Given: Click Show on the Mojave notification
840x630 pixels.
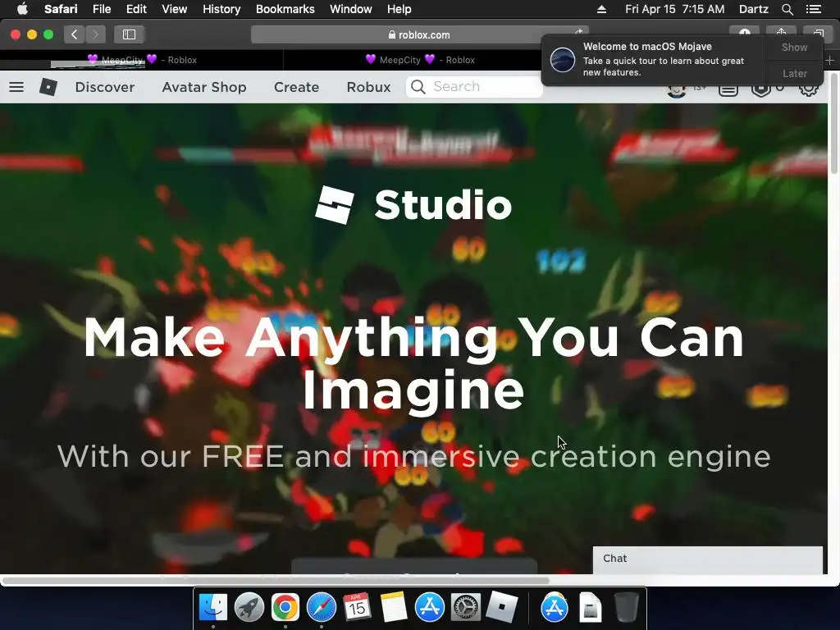Looking at the screenshot, I should (794, 47).
